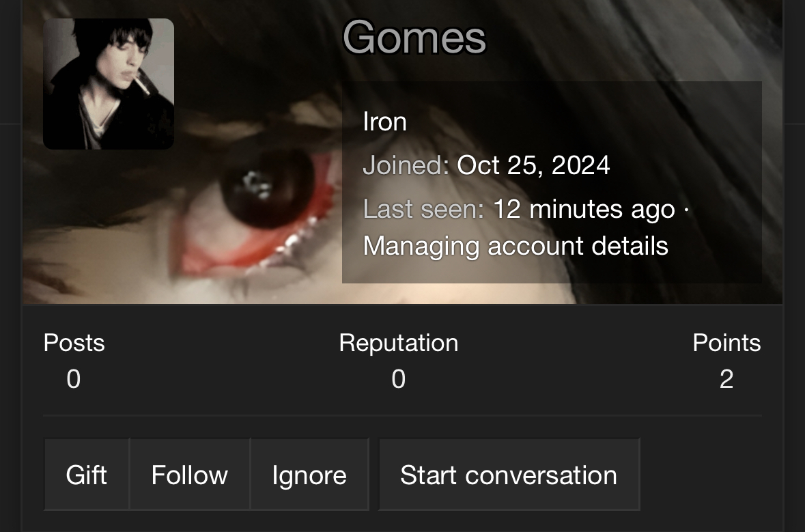Image resolution: width=805 pixels, height=532 pixels.
Task: Click the Posts label
Action: (74, 342)
